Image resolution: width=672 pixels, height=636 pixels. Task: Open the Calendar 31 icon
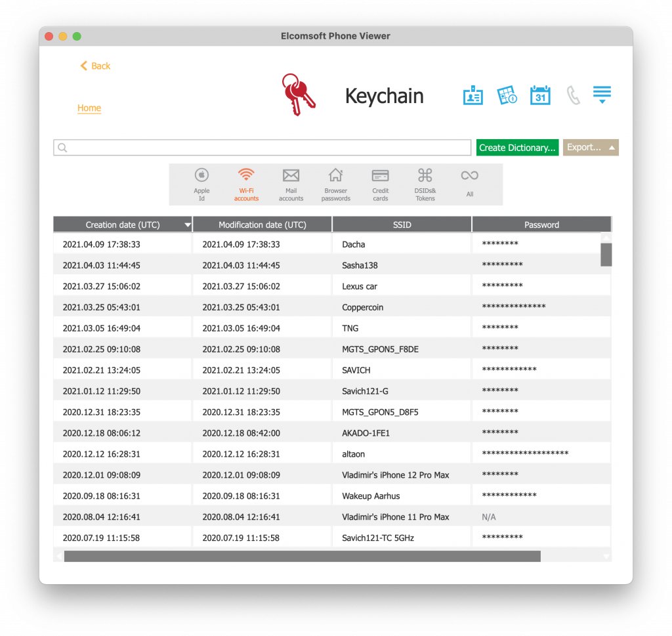(540, 95)
